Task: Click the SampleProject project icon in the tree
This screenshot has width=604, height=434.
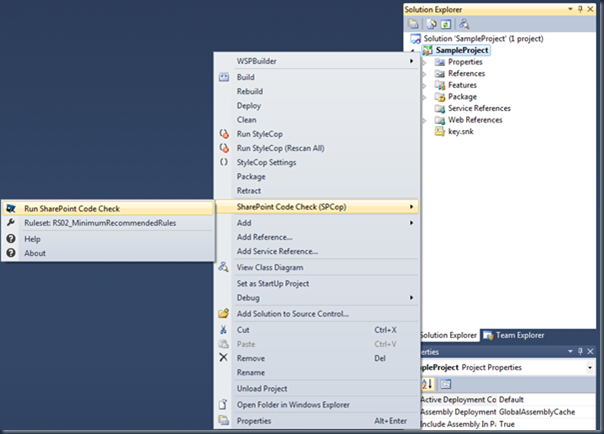Action: (427, 50)
